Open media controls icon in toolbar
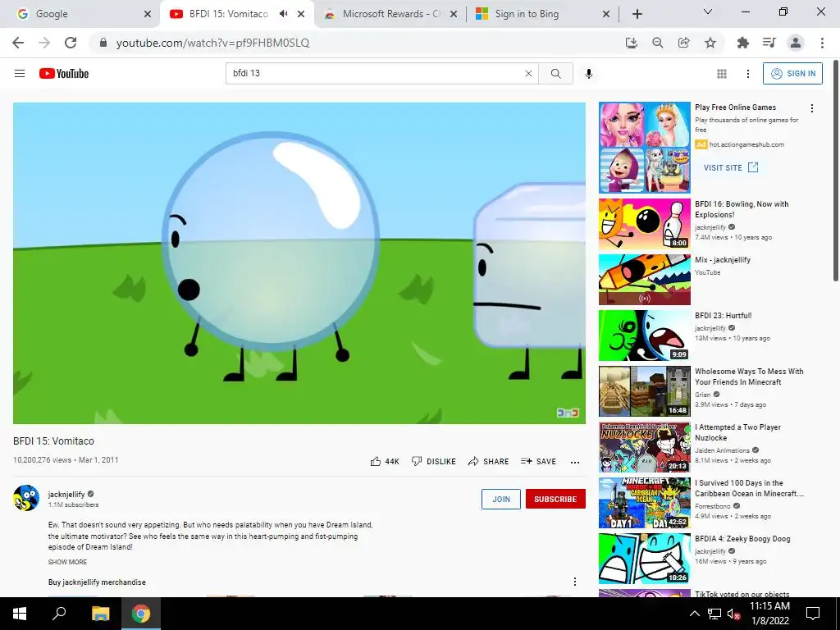This screenshot has height=630, width=840. coord(769,43)
